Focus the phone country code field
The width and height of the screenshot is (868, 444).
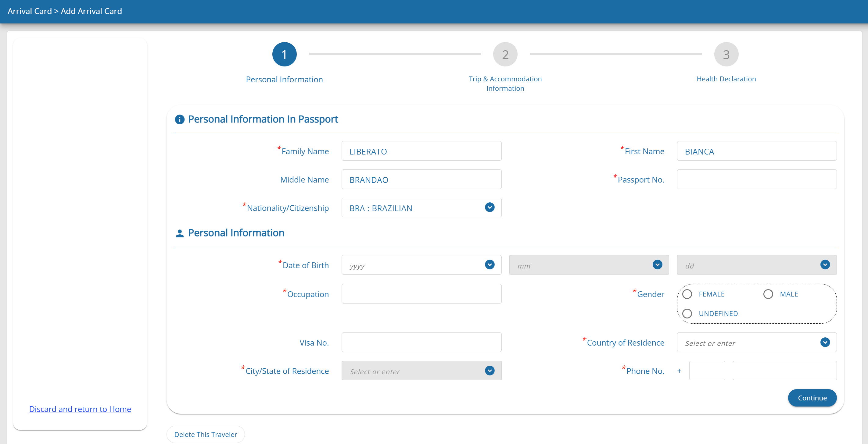coord(707,371)
